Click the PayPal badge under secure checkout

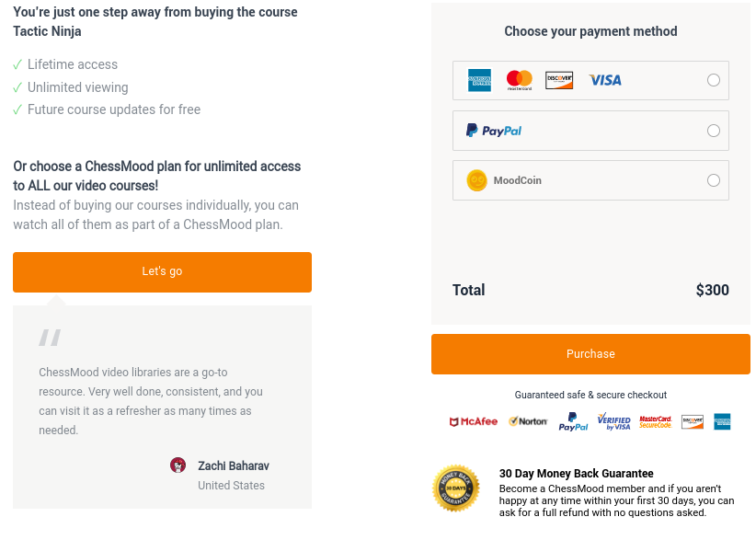[x=573, y=421]
